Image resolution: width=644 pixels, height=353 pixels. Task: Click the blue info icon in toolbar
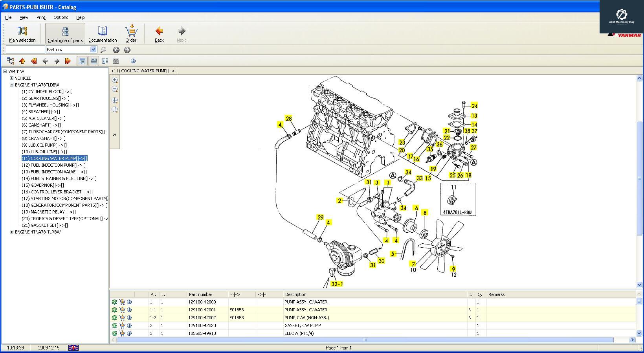click(133, 61)
